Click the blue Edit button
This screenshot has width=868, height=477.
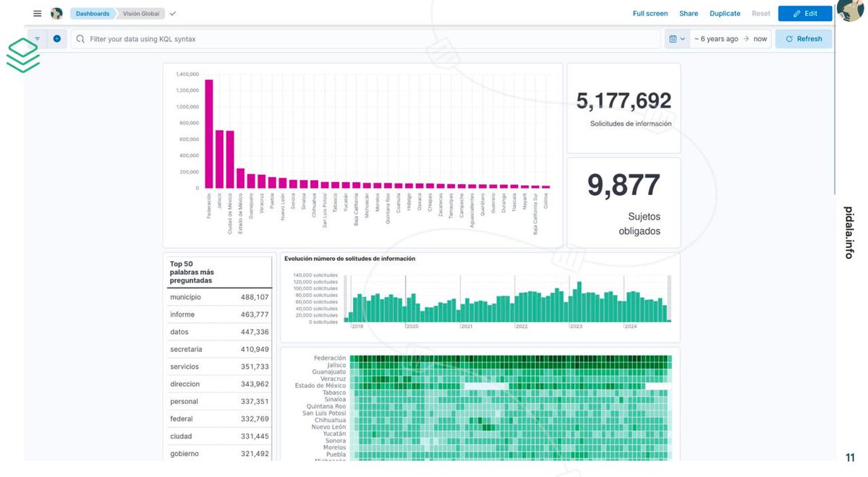[x=805, y=14]
